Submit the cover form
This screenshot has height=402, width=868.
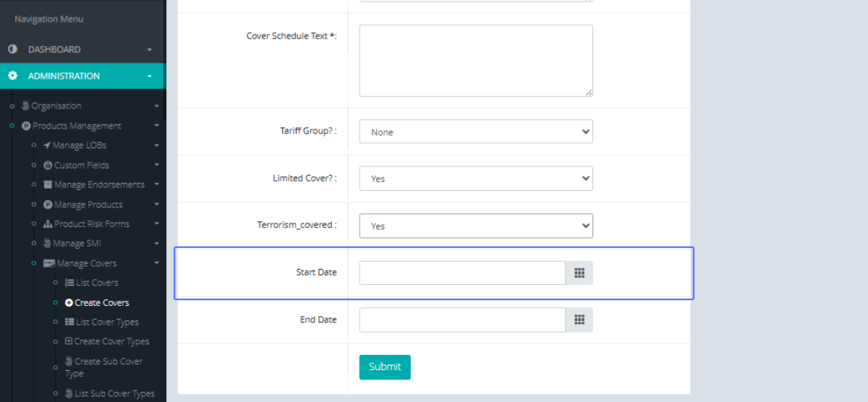pyautogui.click(x=384, y=367)
